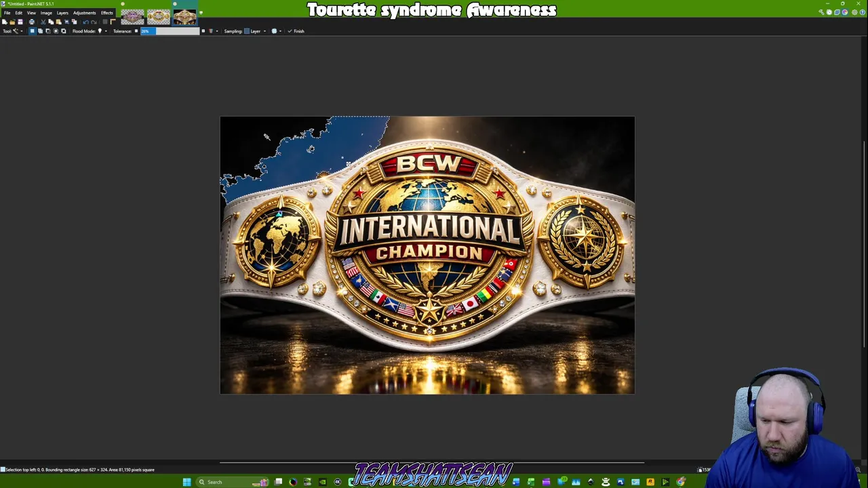868x488 pixels.
Task: Click the Paste clipboard icon
Action: pyautogui.click(x=58, y=22)
